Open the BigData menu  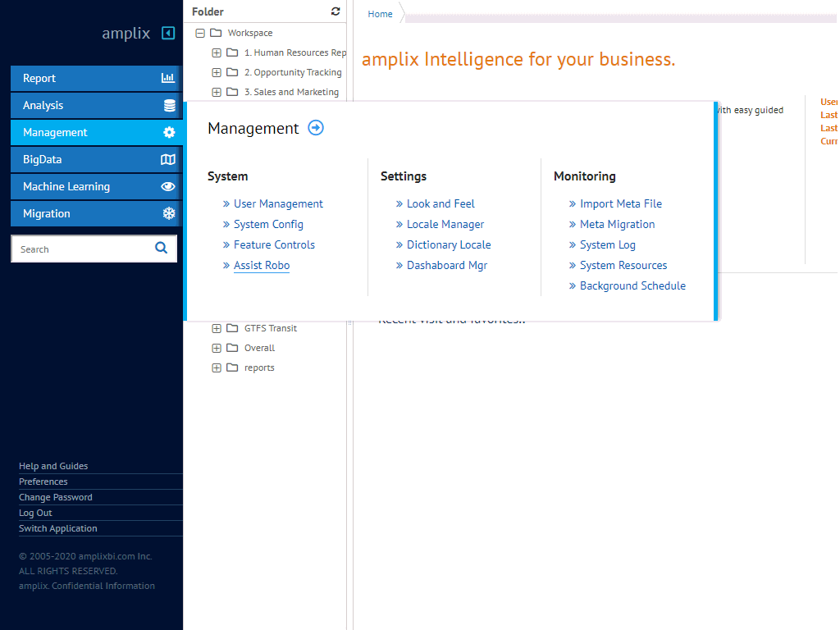pyautogui.click(x=97, y=160)
